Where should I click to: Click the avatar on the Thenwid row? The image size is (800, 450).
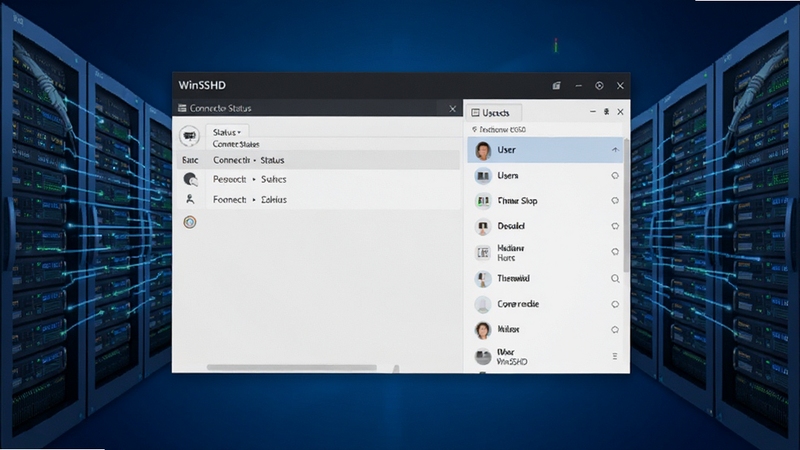[x=483, y=279]
